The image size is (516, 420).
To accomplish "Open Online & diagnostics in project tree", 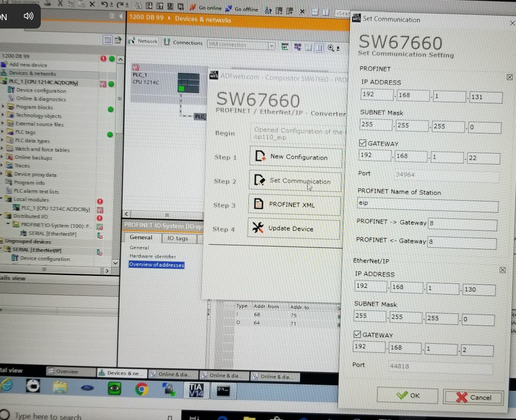I will [x=41, y=98].
